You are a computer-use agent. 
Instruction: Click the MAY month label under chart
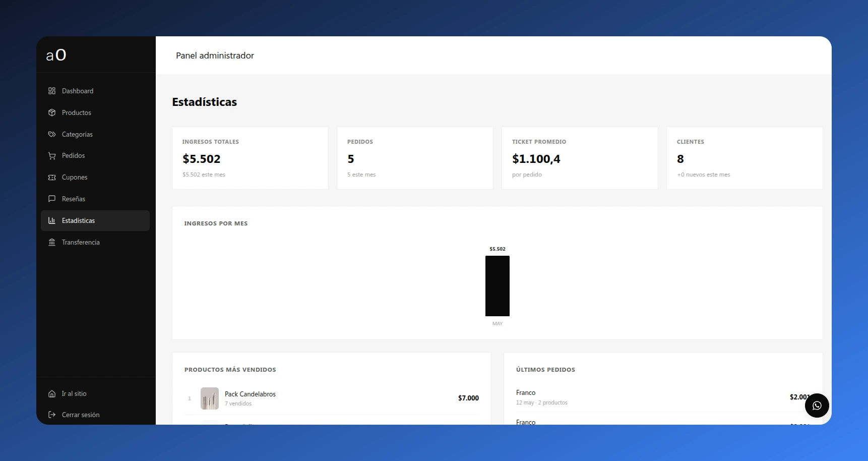[498, 324]
